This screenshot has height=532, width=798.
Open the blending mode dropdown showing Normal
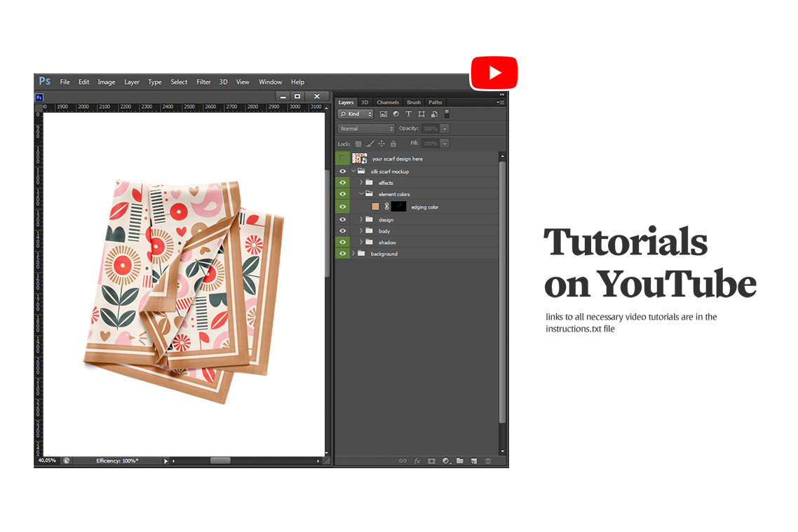click(x=365, y=128)
